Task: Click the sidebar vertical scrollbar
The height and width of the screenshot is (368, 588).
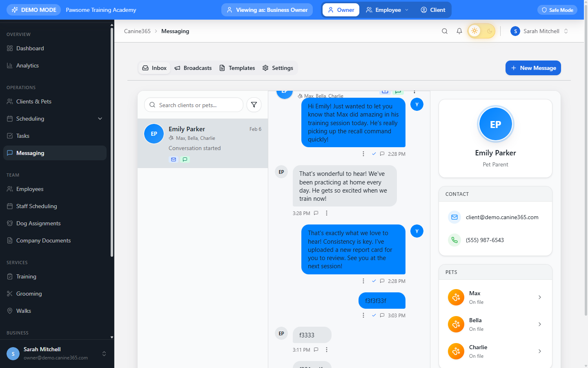Action: [x=112, y=142]
